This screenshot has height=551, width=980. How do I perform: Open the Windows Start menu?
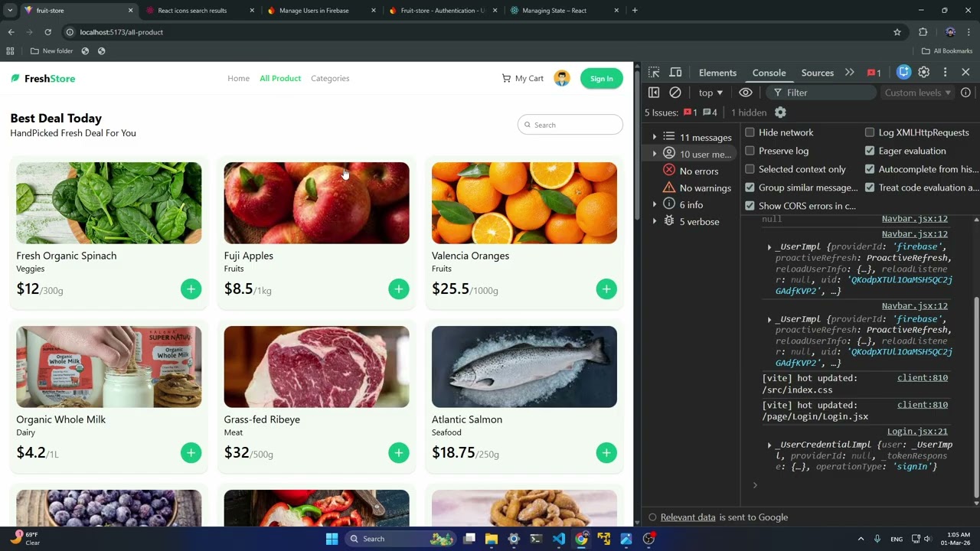332,539
